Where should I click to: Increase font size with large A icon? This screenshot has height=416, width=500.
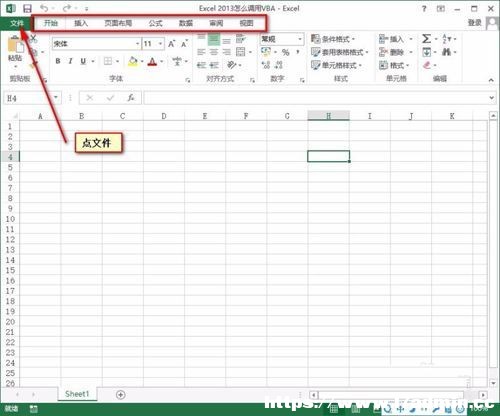coord(172,44)
